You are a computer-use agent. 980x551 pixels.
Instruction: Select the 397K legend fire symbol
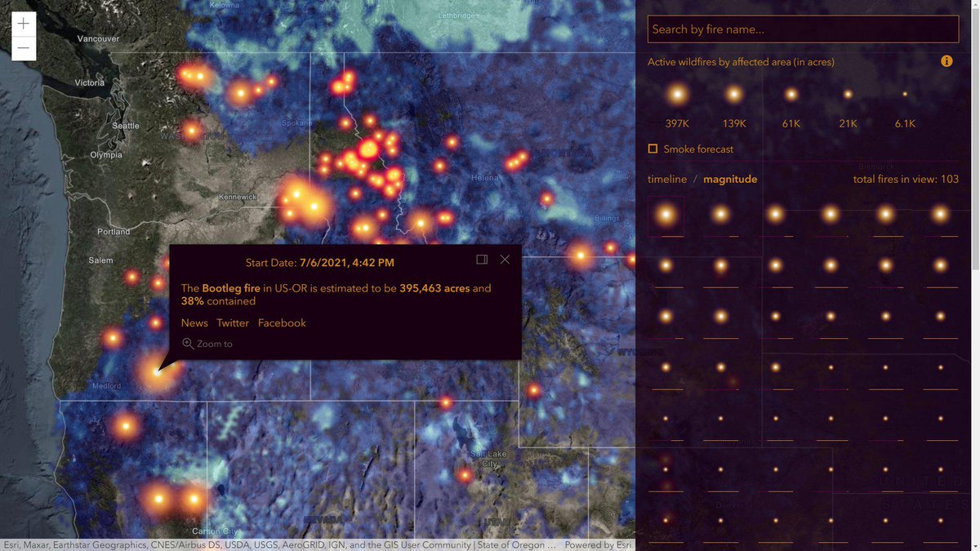pos(677,95)
